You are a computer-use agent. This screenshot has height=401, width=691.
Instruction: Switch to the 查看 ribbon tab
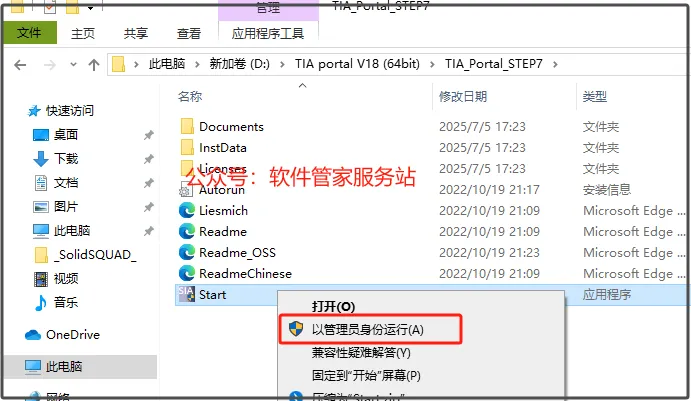click(189, 33)
